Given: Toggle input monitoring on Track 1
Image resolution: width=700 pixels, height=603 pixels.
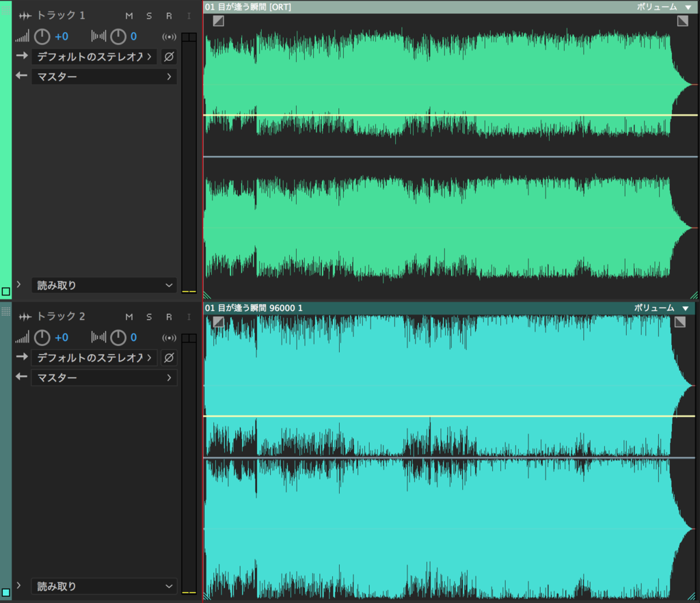Looking at the screenshot, I should pyautogui.click(x=189, y=16).
